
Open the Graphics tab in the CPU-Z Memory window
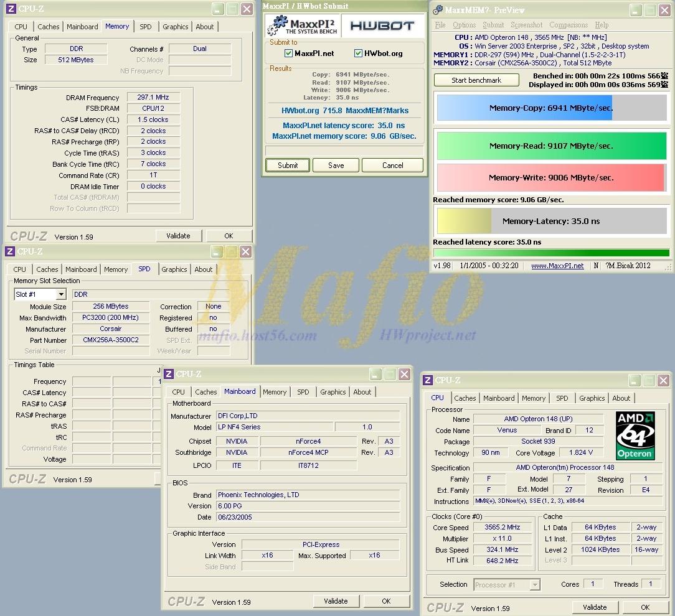pyautogui.click(x=175, y=27)
